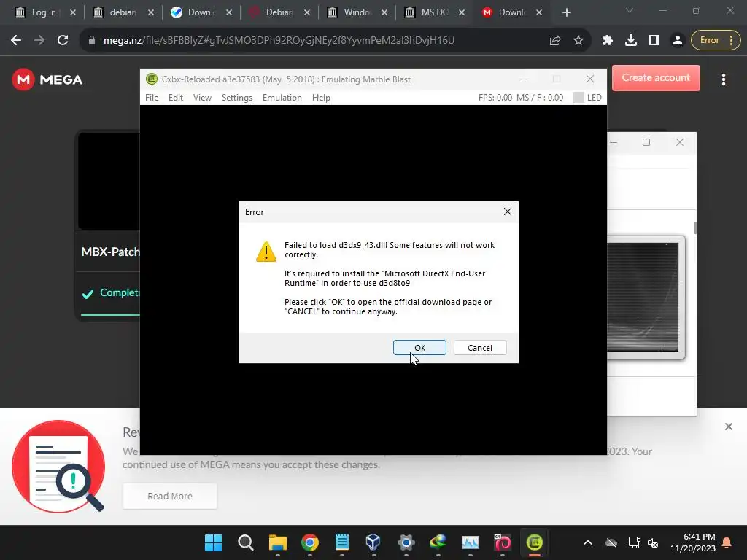747x560 pixels.
Task: Reload the browser page
Action: [x=63, y=41]
